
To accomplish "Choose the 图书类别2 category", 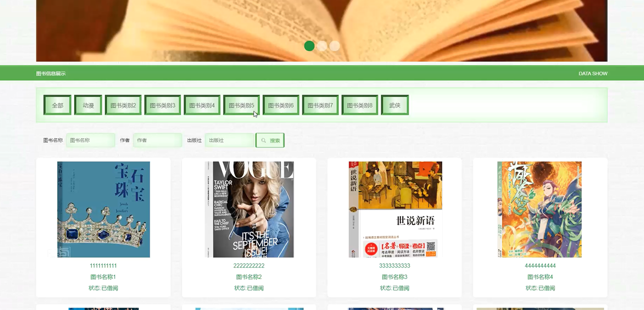I will (x=123, y=105).
